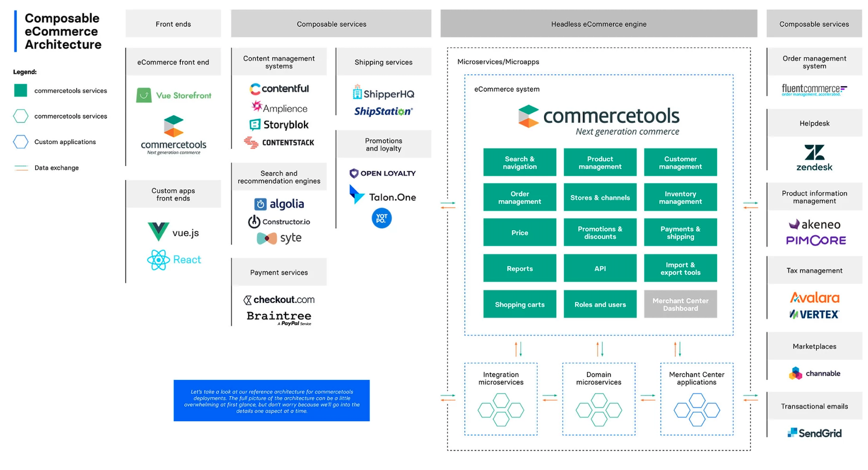Click the Algolia logo
The image size is (868, 470).
(279, 204)
